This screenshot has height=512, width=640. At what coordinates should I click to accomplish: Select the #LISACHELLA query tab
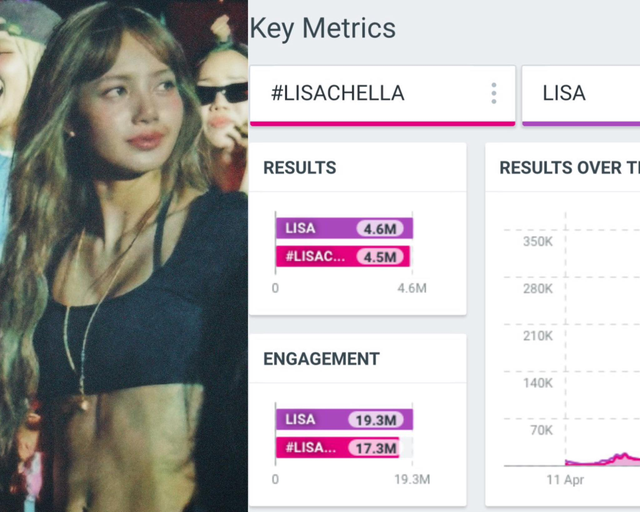coord(382,96)
